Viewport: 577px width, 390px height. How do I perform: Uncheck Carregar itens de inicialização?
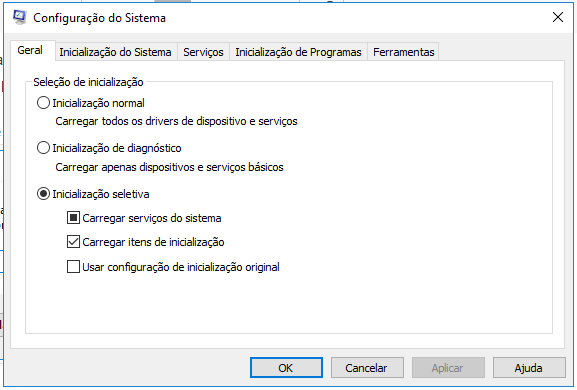[73, 242]
